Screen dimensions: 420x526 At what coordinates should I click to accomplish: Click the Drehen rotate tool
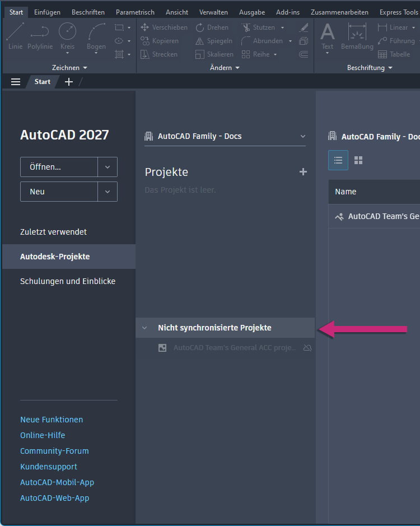coord(212,27)
